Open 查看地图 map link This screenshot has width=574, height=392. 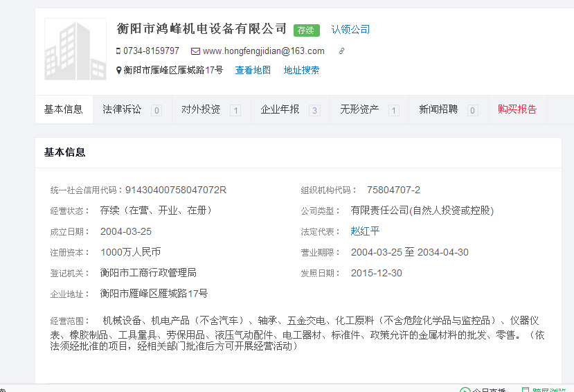(253, 71)
